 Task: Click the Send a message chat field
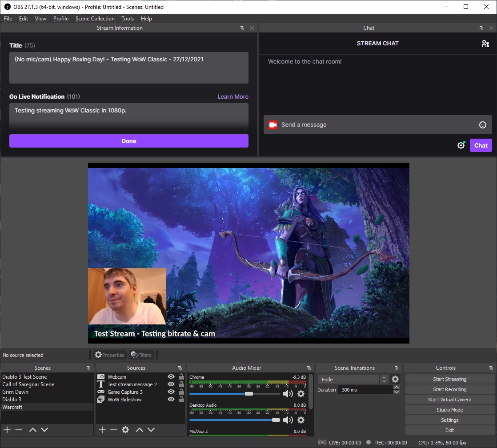coord(377,125)
